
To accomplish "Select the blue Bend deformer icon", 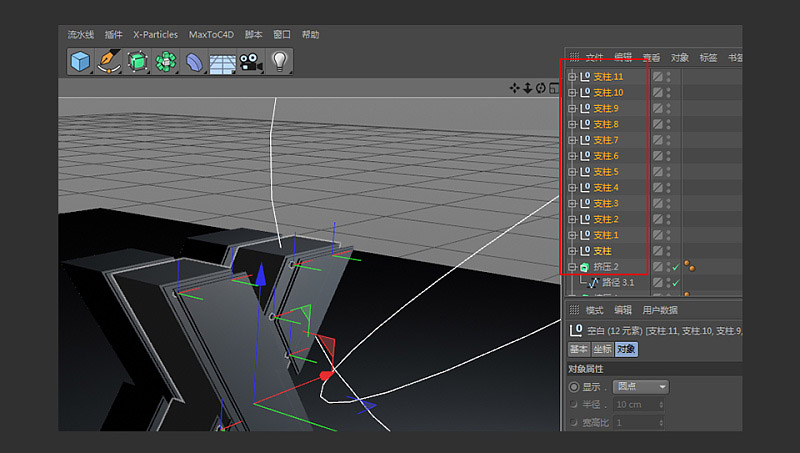I will coord(194,62).
